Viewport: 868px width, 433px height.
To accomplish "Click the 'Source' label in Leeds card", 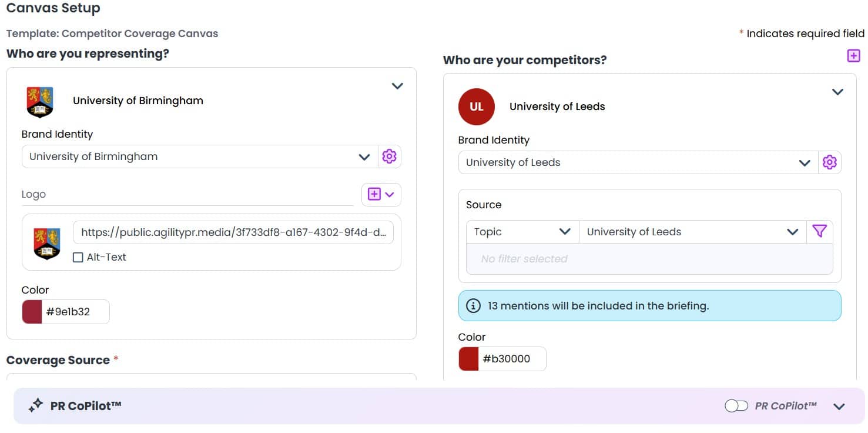I will (x=484, y=205).
